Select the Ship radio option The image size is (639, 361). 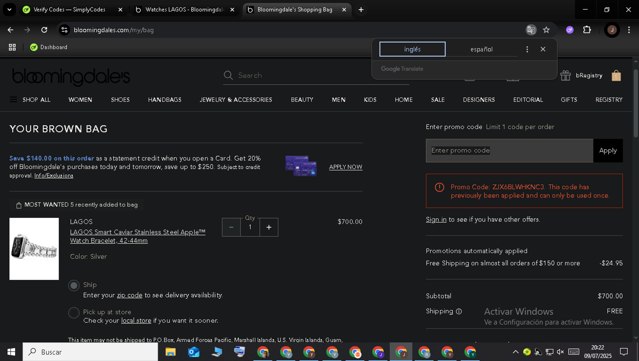[x=74, y=285]
